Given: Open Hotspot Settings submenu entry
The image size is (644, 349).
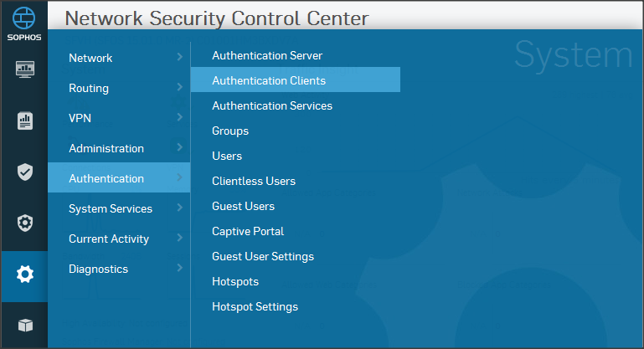Looking at the screenshot, I should click(x=255, y=306).
